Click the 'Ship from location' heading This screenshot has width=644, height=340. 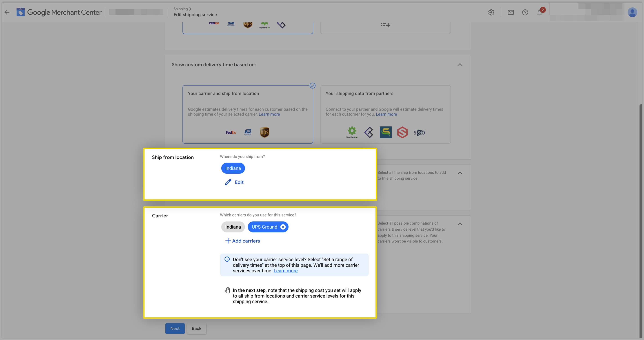click(173, 157)
